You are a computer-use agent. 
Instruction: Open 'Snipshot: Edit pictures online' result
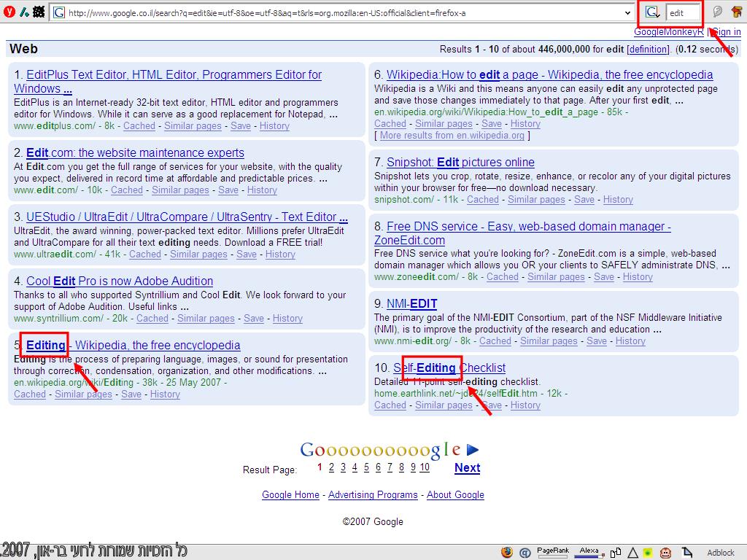pos(461,163)
